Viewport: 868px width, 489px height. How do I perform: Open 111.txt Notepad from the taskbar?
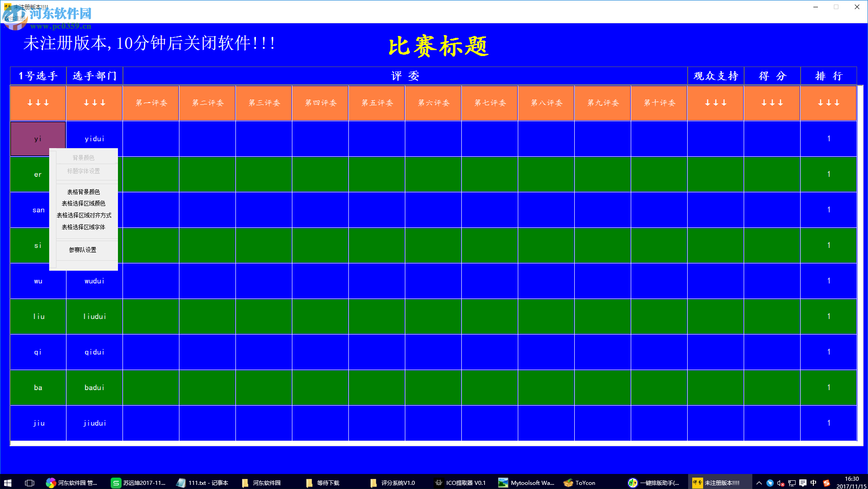pos(204,483)
